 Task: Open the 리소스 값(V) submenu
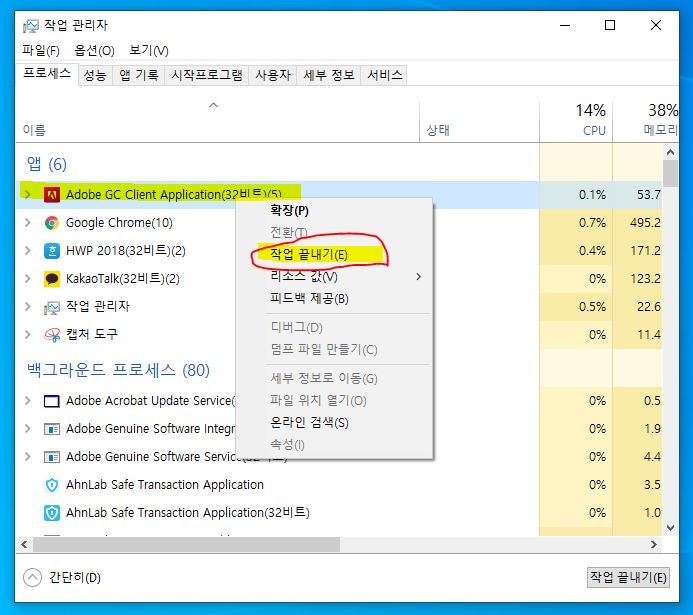[x=335, y=277]
